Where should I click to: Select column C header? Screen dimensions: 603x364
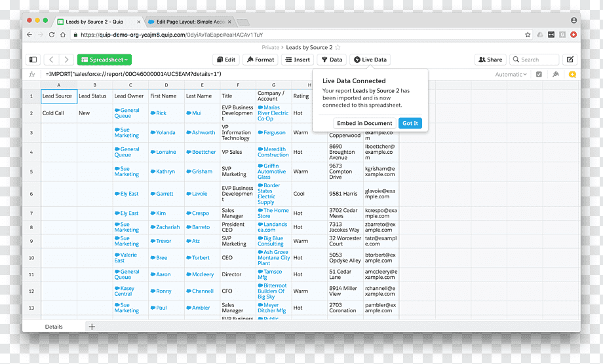(x=130, y=85)
